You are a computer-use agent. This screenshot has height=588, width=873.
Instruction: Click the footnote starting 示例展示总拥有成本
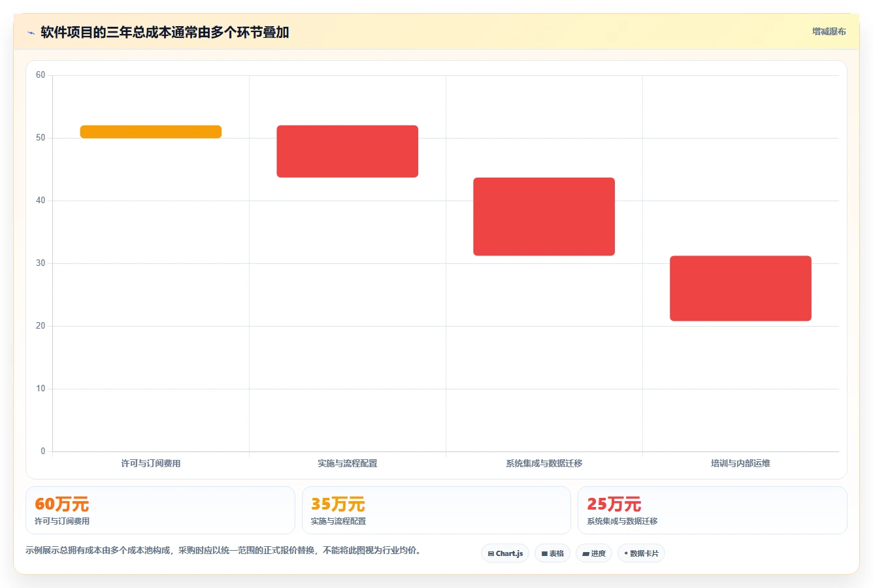click(224, 550)
